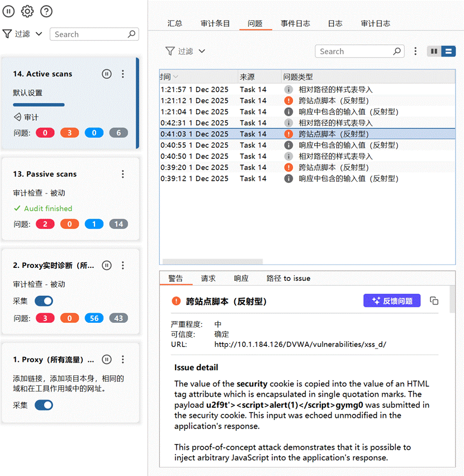464x476 pixels.
Task: Click the funnel icon in the issues panel filter
Action: (170, 51)
